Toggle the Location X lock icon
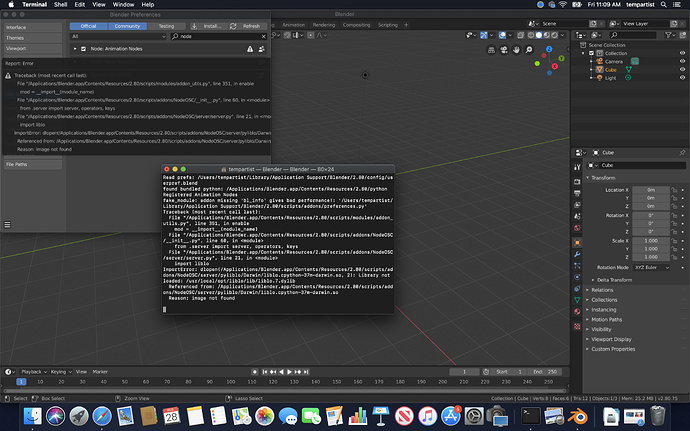Screen dimensions: 690x431 click(x=674, y=190)
